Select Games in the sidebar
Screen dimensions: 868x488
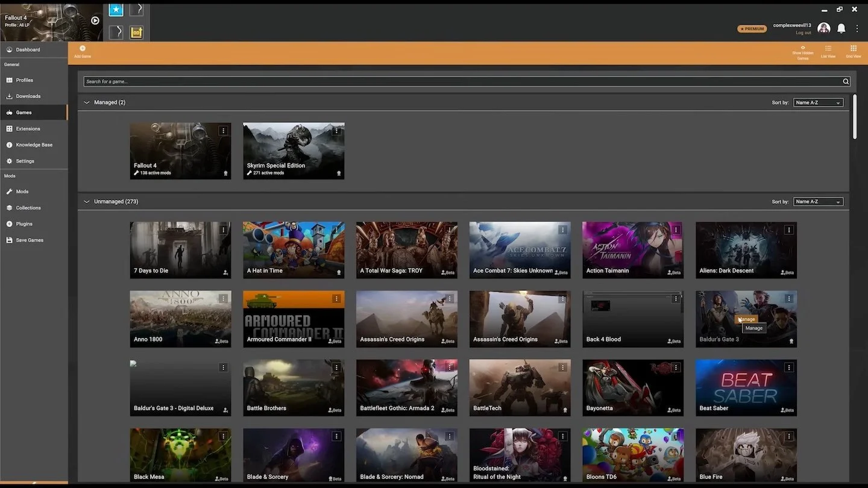point(34,113)
